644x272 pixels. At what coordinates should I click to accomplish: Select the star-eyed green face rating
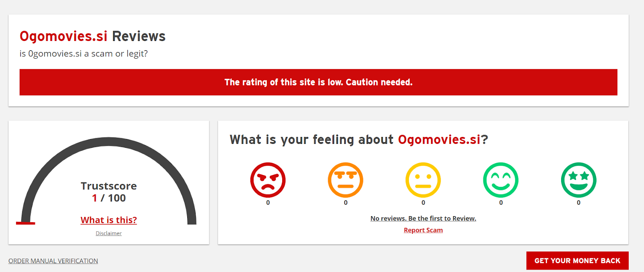578,180
